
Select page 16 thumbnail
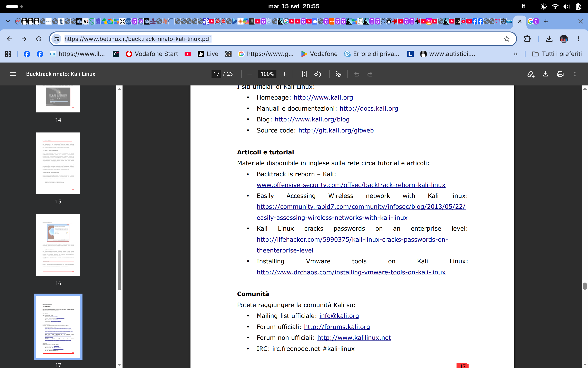tap(58, 245)
